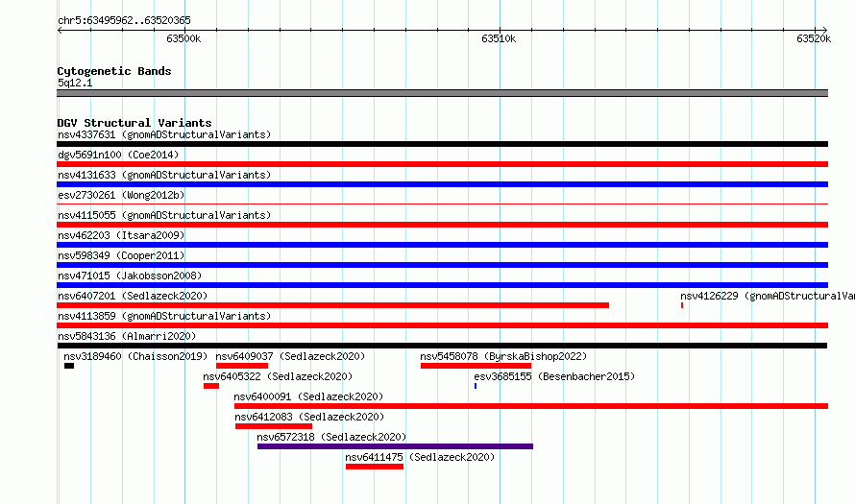Click the thin red esv2730261 line
855x504 pixels.
442,204
